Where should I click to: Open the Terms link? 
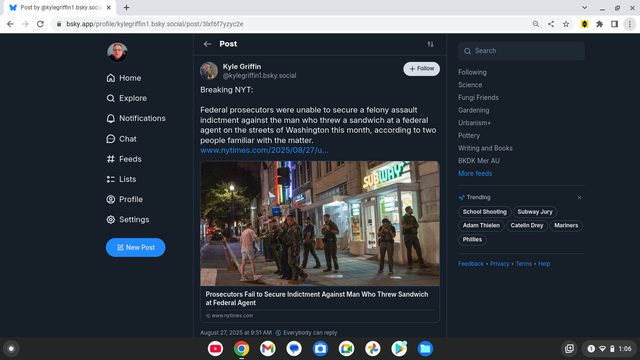coord(524,264)
